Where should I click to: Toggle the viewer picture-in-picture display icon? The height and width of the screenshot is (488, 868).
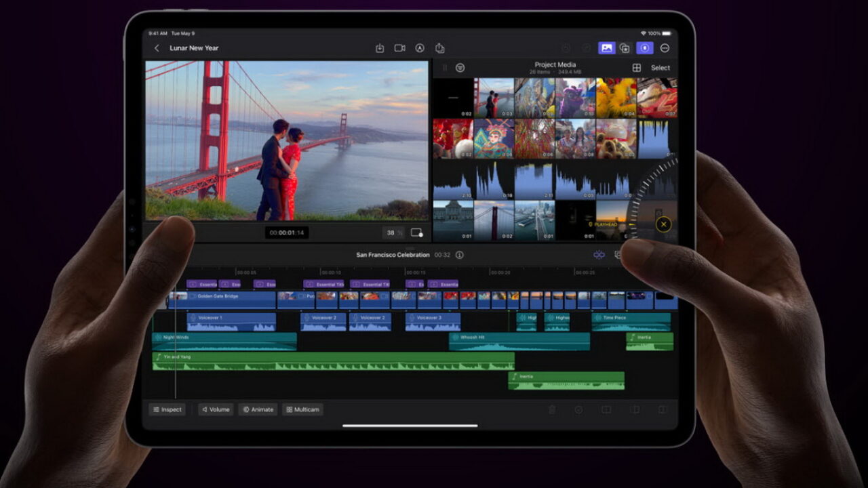pos(416,232)
